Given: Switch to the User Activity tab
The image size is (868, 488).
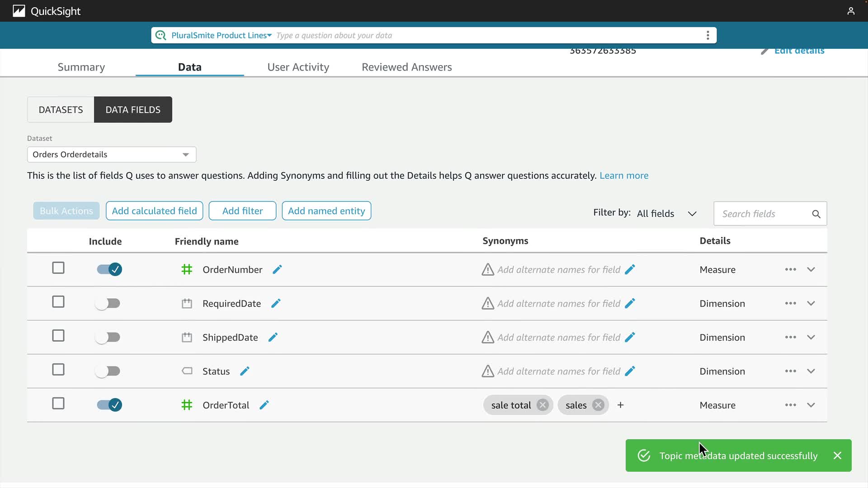Looking at the screenshot, I should [298, 67].
